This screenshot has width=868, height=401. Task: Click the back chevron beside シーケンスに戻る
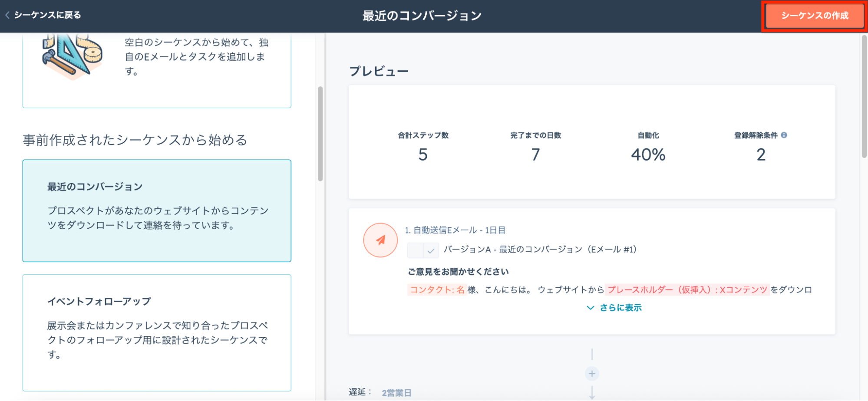(x=7, y=15)
